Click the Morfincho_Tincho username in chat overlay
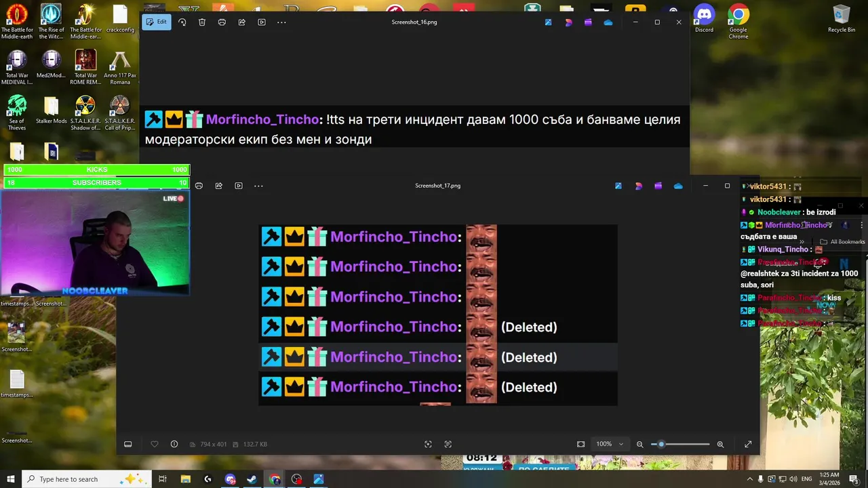The image size is (868, 488). coord(795,225)
